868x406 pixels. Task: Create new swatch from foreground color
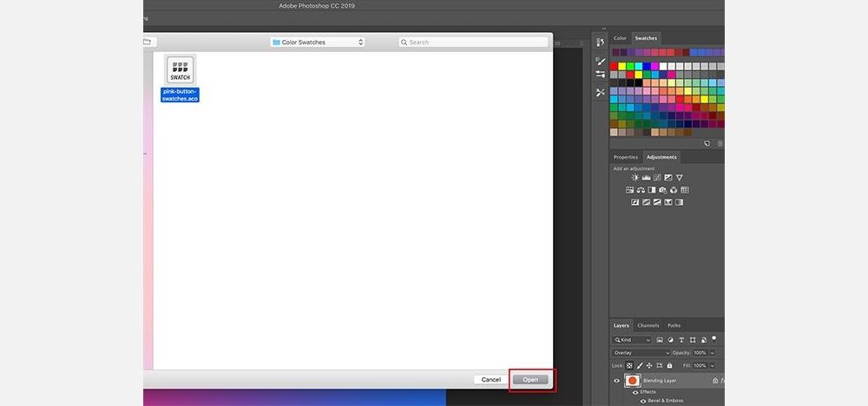707,143
